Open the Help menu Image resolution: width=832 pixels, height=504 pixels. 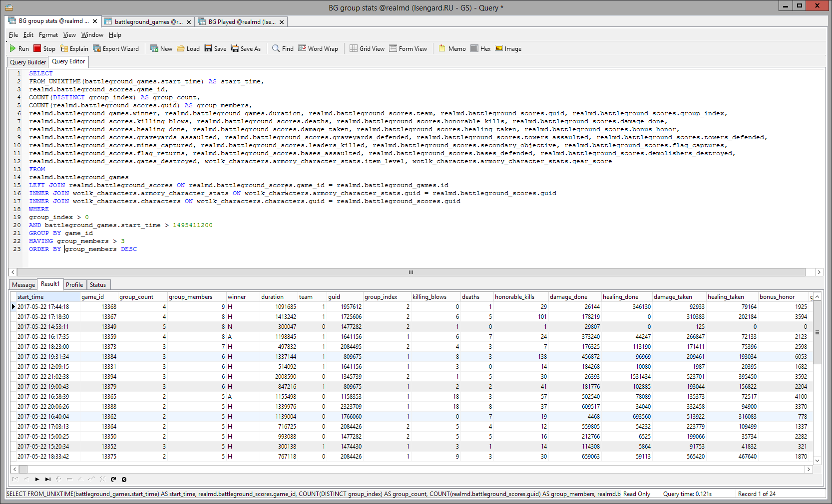pyautogui.click(x=115, y=35)
